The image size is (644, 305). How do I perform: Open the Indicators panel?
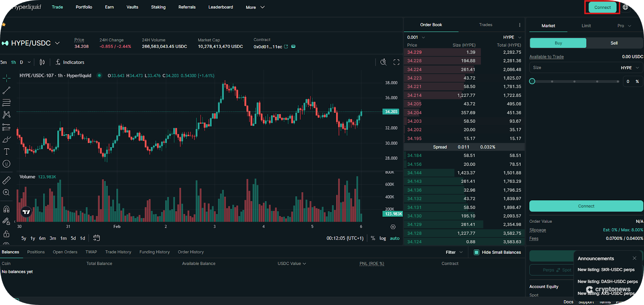70,62
